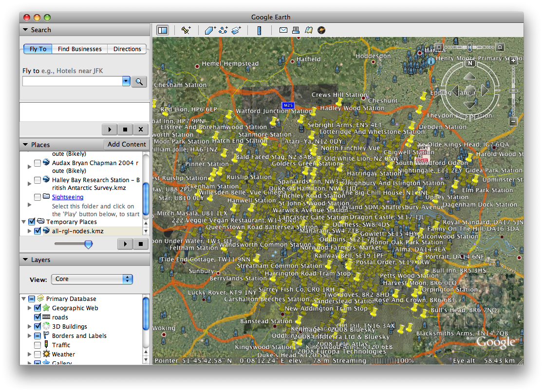This screenshot has width=543, height=392.
Task: Click the look left arrow in compass
Action: (455, 91)
